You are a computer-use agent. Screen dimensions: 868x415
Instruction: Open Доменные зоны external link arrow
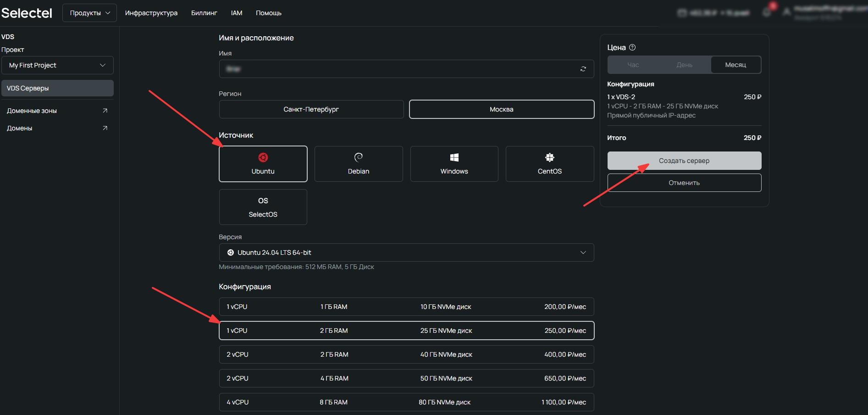(105, 111)
